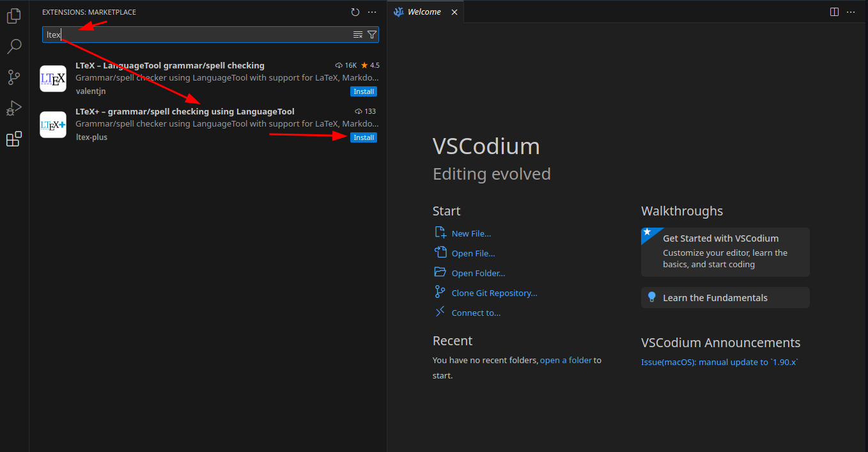Click the ltex-plus publisher name
The width and height of the screenshot is (868, 452).
(91, 137)
